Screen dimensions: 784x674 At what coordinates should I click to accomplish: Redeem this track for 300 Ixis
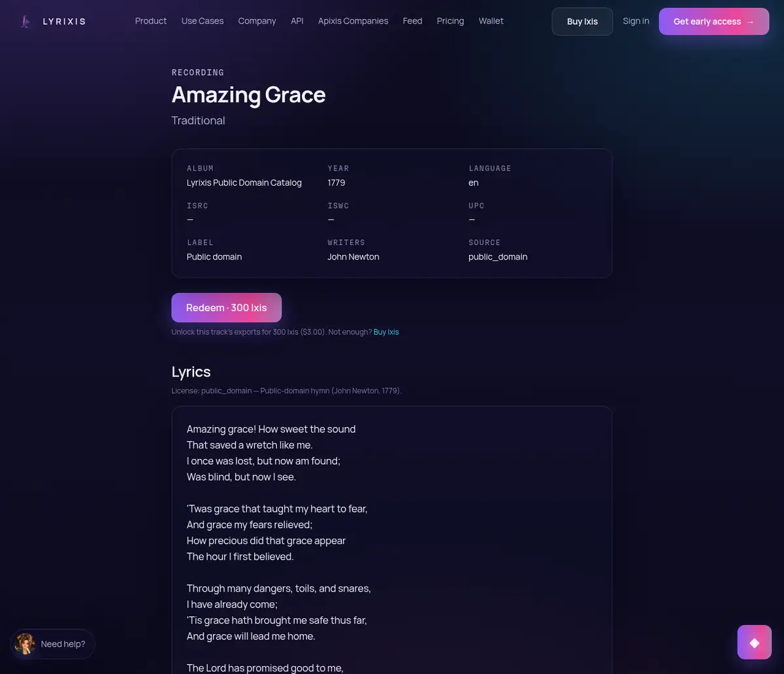(227, 307)
